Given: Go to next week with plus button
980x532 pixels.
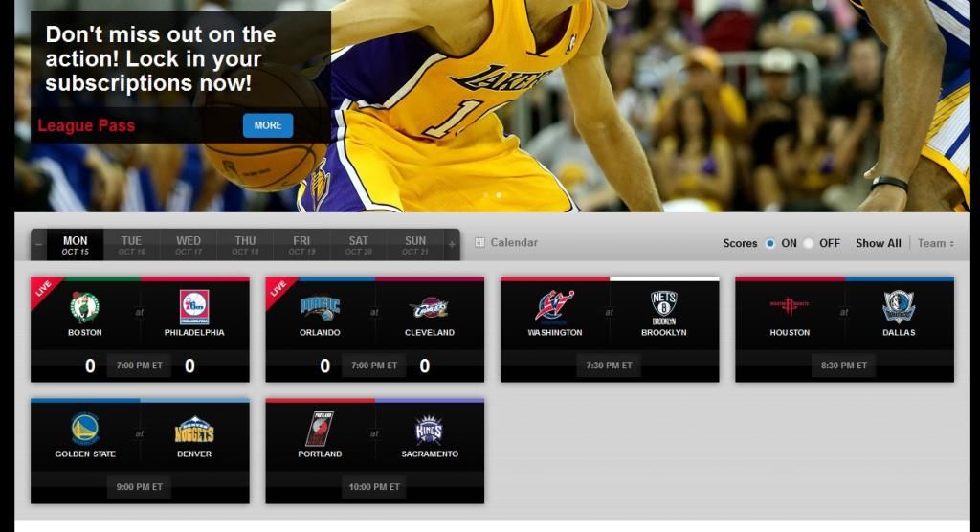Looking at the screenshot, I should [x=452, y=244].
